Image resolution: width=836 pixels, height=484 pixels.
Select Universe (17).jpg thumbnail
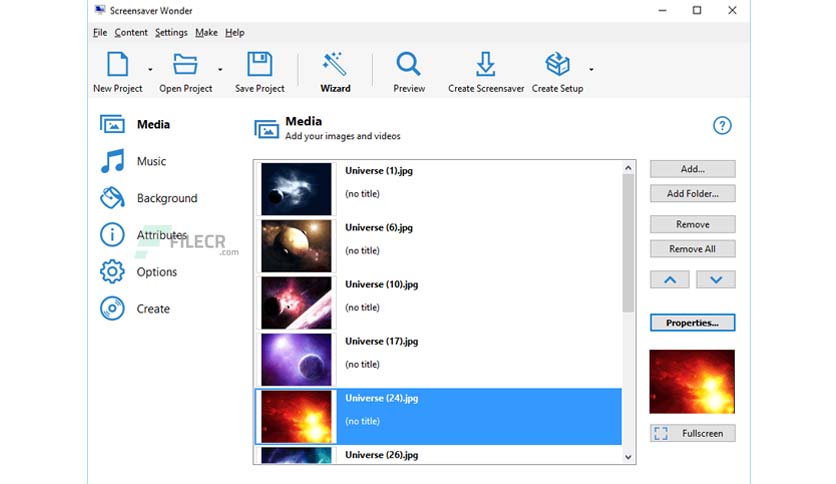pyautogui.click(x=296, y=360)
